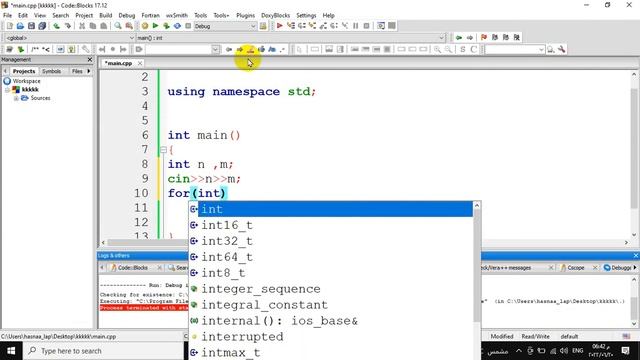Close the Management panel
Image resolution: width=640 pixels, height=360 pixels.
pyautogui.click(x=90, y=60)
